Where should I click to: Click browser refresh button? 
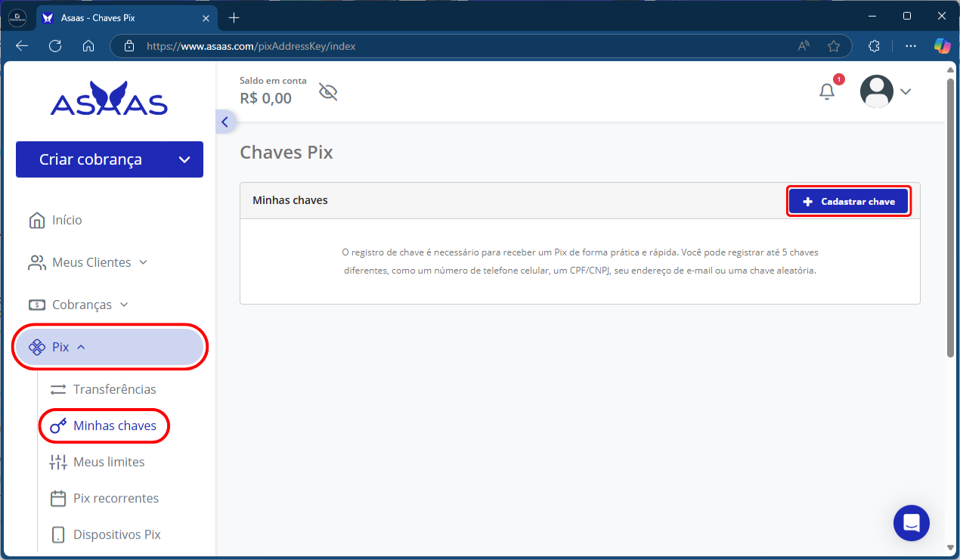click(55, 46)
